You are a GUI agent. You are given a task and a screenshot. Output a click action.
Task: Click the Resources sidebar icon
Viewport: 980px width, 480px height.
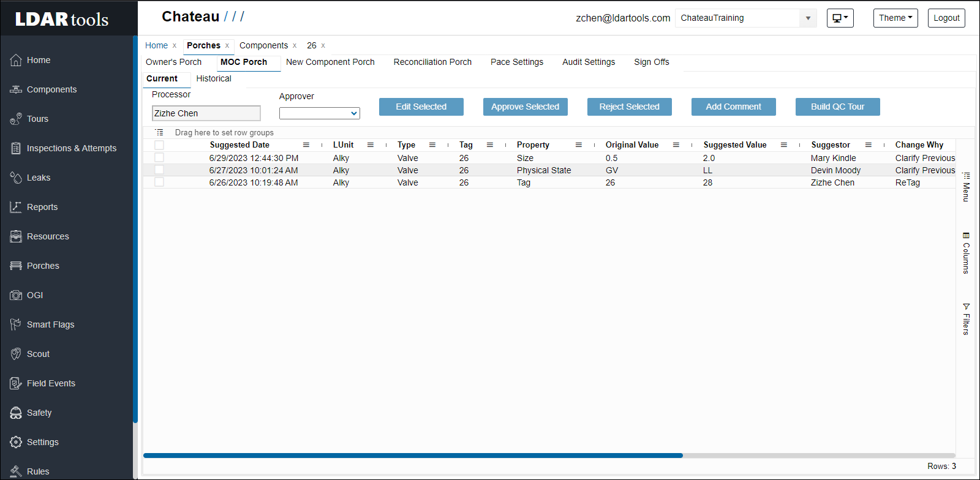[x=16, y=236]
